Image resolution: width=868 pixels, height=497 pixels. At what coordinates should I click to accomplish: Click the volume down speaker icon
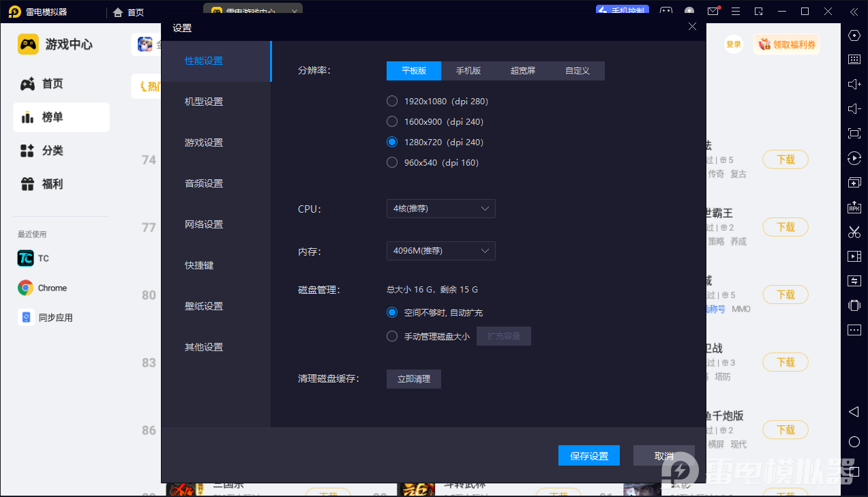pyautogui.click(x=854, y=109)
